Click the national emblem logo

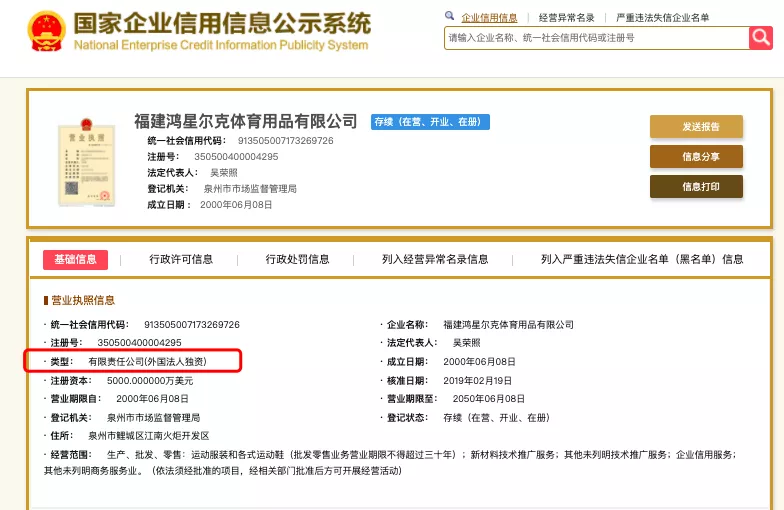(x=46, y=31)
